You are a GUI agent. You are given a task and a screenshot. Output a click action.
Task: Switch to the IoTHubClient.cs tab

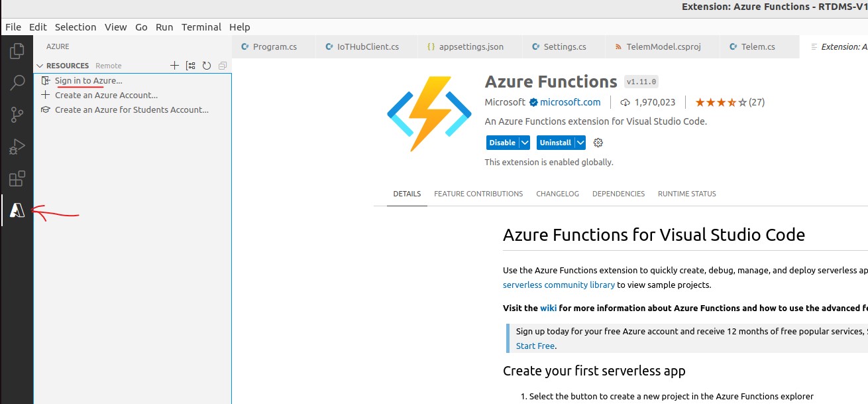pos(368,47)
